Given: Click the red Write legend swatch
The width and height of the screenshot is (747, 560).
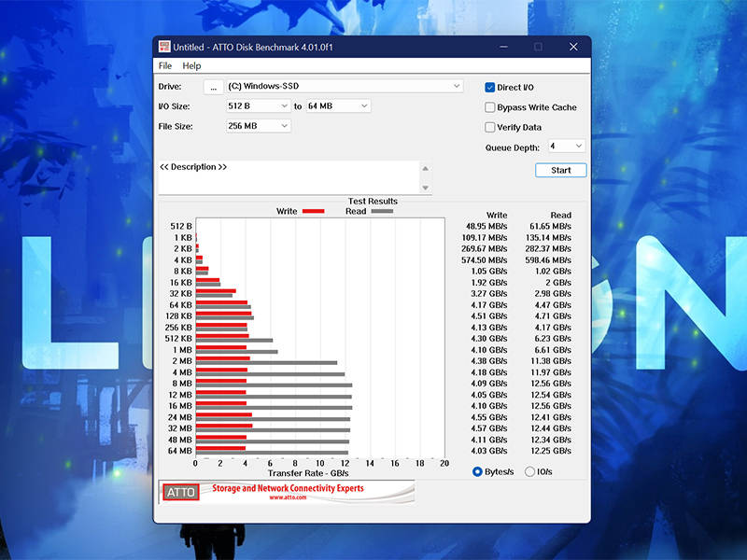Looking at the screenshot, I should tap(313, 212).
